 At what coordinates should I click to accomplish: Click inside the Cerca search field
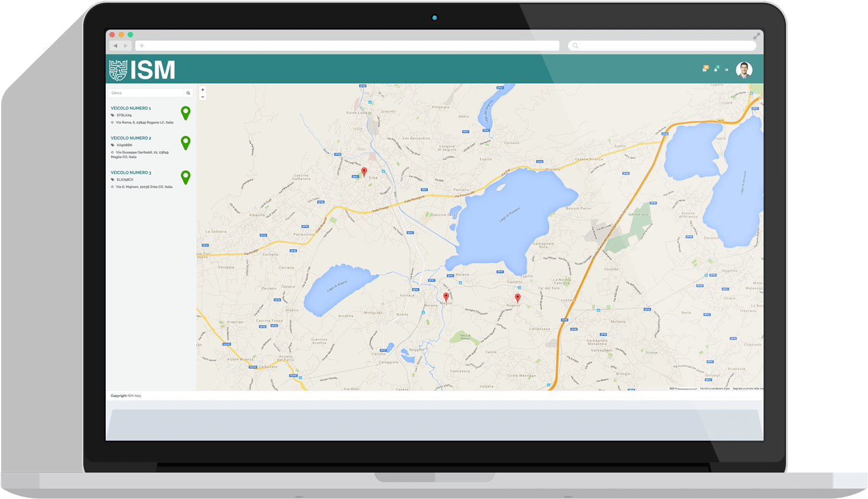145,93
